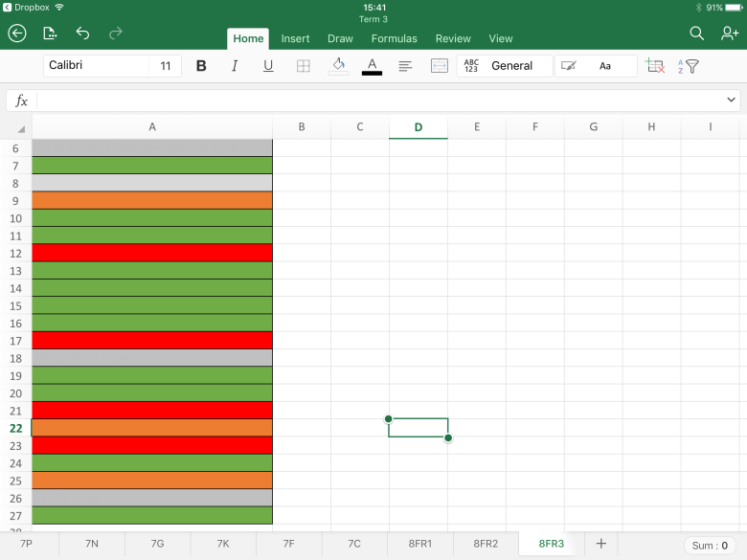Open cell borders options
The height and width of the screenshot is (560, 747).
(303, 66)
